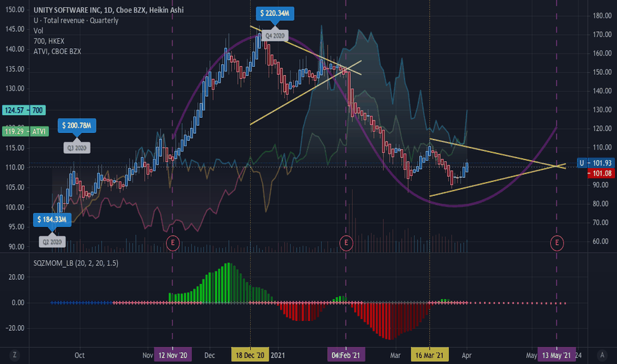
Task: Click the 700, HKEX symbol legend
Action: 49,41
